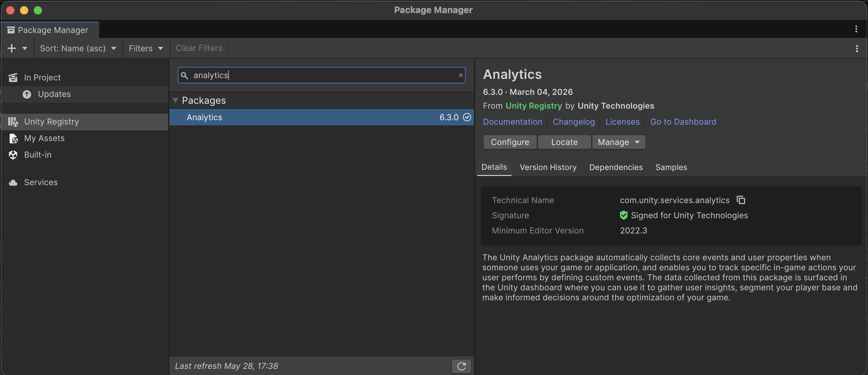
Task: Select the Analytics package row
Action: pos(321,117)
